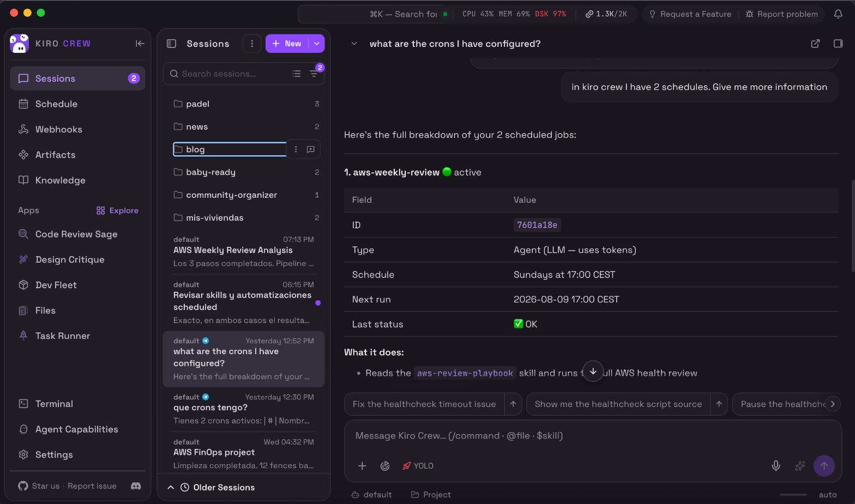Focus the Search sessions field
This screenshot has height=504, width=855.
click(x=229, y=74)
